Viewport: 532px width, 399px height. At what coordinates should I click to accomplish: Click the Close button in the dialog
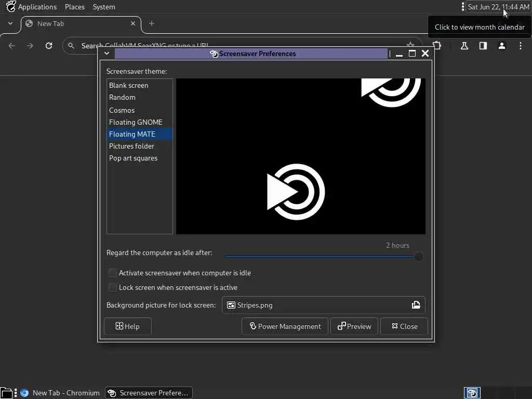pyautogui.click(x=404, y=326)
